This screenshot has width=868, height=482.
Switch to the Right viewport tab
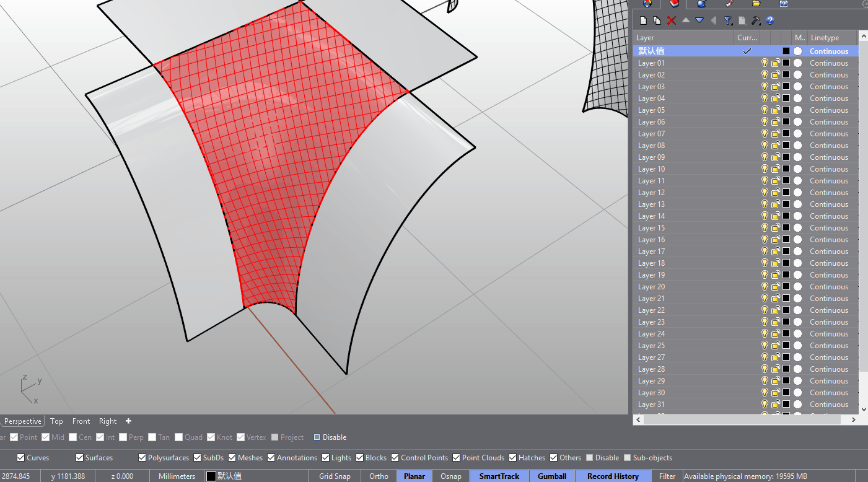tap(108, 421)
